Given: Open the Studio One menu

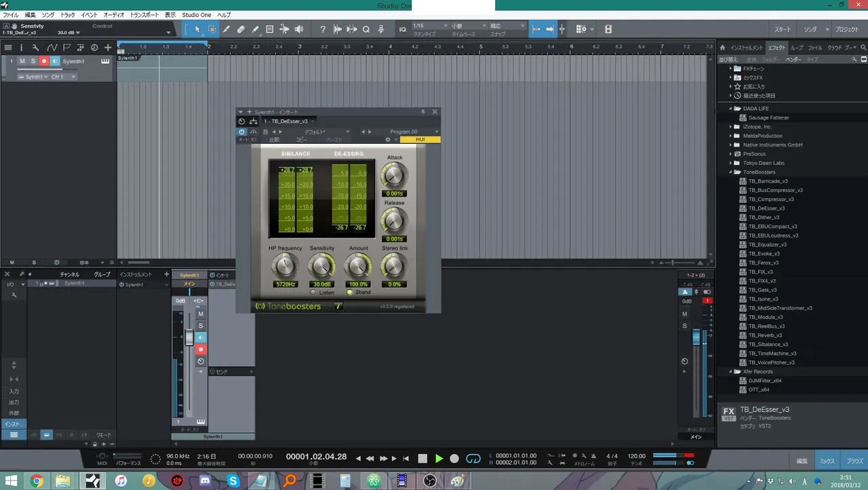Looking at the screenshot, I should (x=197, y=15).
